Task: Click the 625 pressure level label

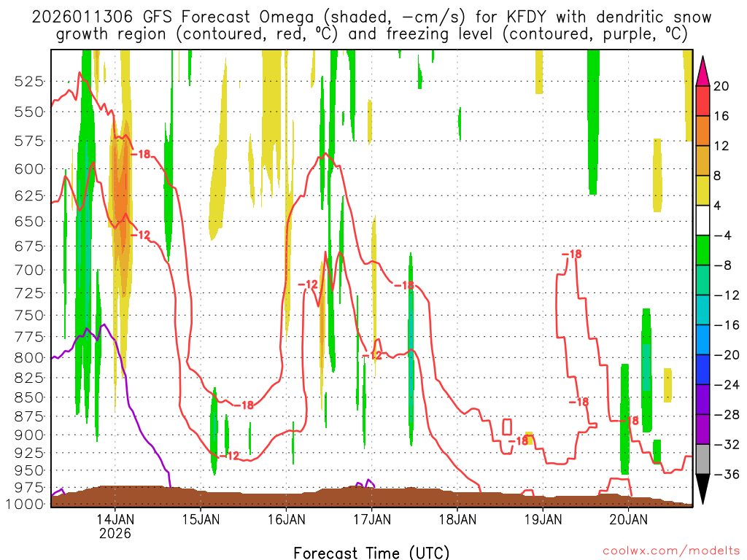Action: (x=29, y=195)
